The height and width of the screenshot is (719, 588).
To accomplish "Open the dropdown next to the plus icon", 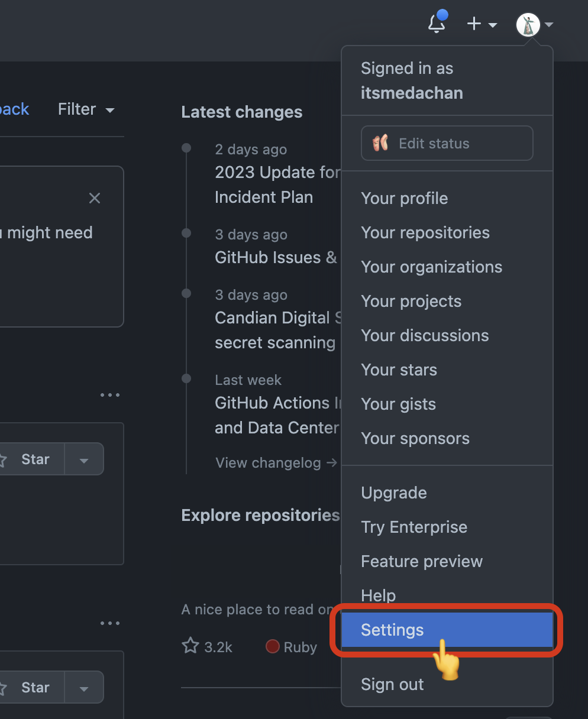I will pyautogui.click(x=492, y=25).
